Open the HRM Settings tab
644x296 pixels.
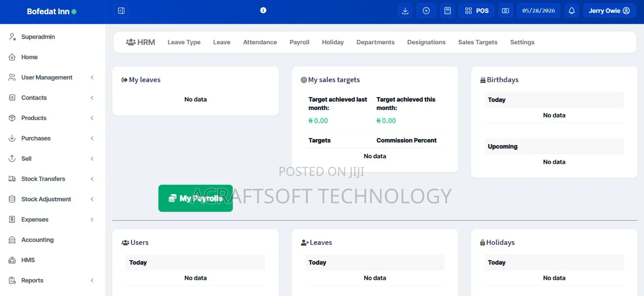tap(522, 42)
